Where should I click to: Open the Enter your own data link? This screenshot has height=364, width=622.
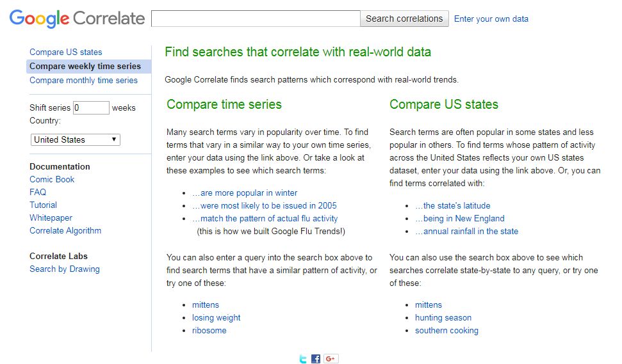(x=491, y=19)
